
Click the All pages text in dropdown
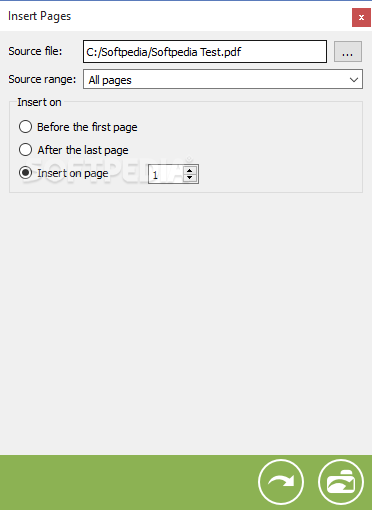click(x=110, y=80)
